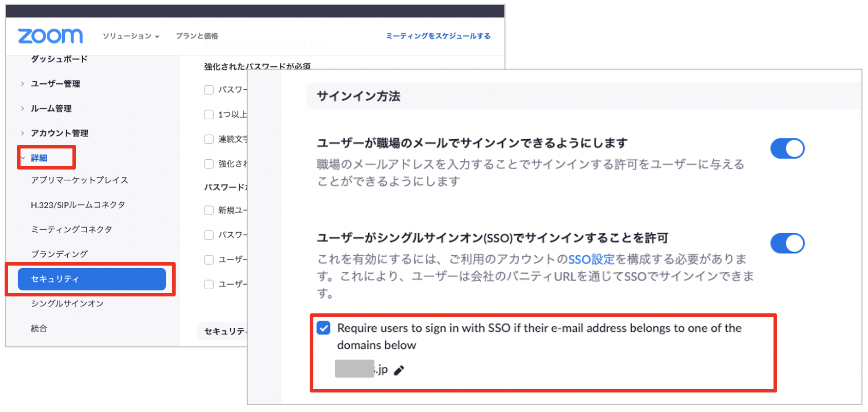Click ミーティングをスケジュールする link
The image size is (868, 412).
point(438,36)
